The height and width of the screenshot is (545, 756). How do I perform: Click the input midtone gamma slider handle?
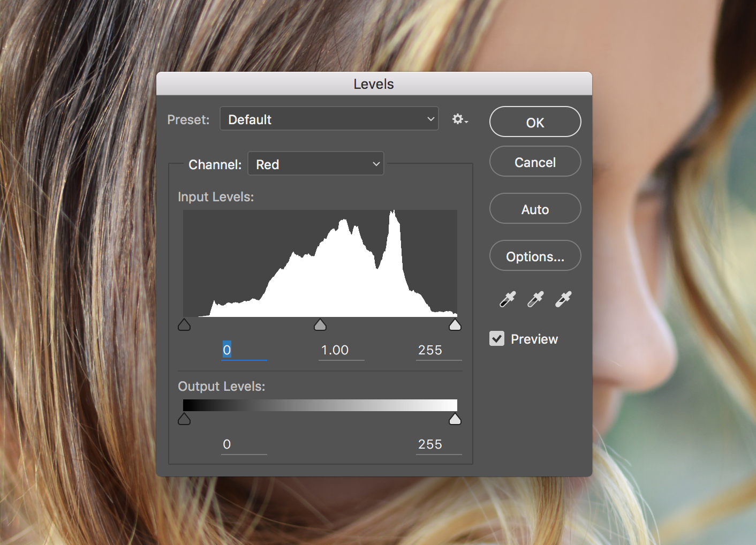tap(320, 325)
